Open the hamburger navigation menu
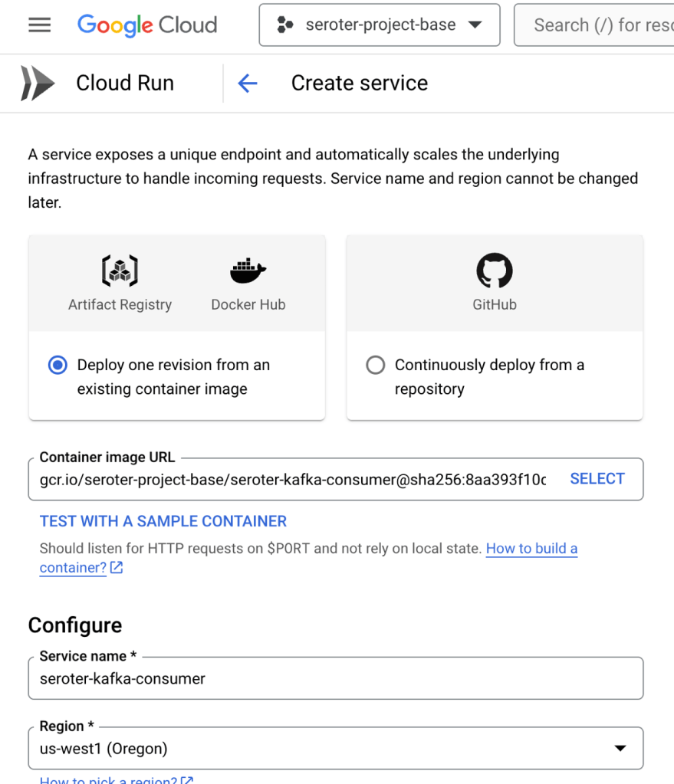This screenshot has height=784, width=674. [x=39, y=25]
